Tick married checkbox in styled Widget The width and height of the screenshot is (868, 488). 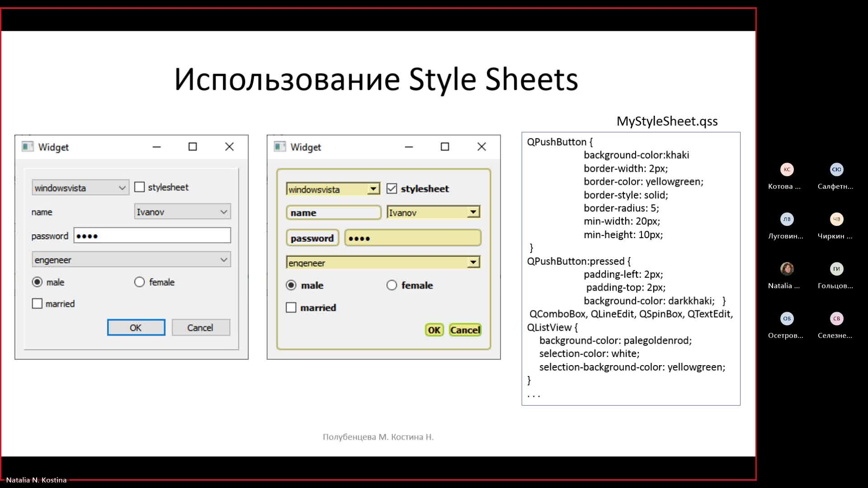[291, 308]
